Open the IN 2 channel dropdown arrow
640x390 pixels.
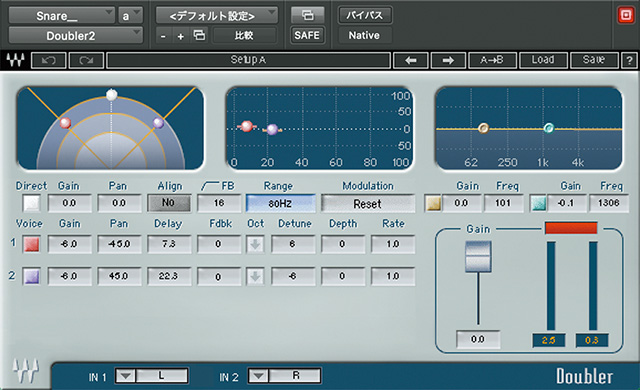coord(258,376)
